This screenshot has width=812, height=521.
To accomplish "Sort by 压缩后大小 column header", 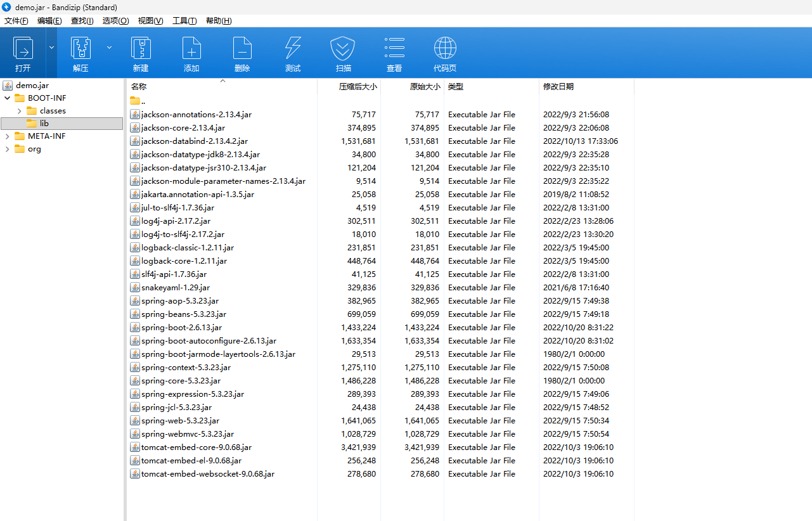I will 357,86.
